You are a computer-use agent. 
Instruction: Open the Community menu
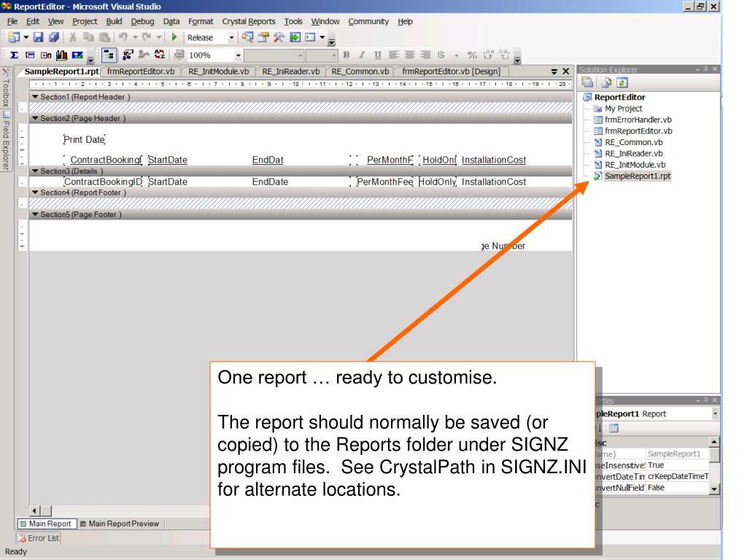click(x=368, y=21)
